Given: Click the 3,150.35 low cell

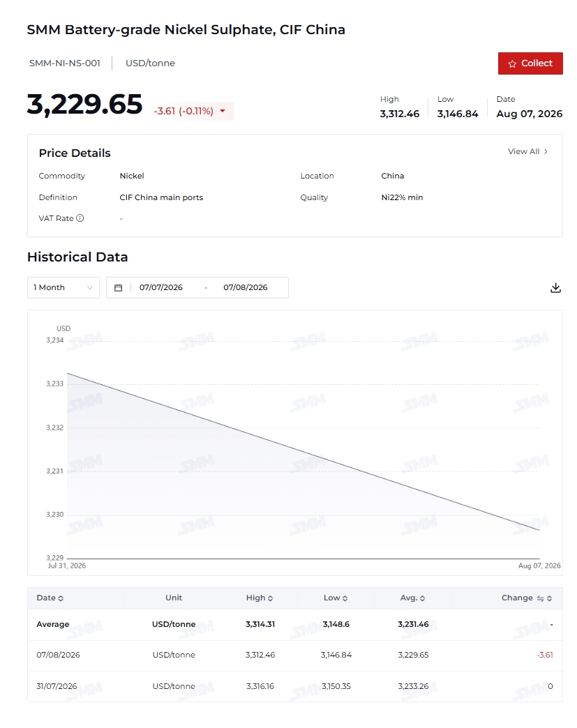Looking at the screenshot, I should pos(336,686).
